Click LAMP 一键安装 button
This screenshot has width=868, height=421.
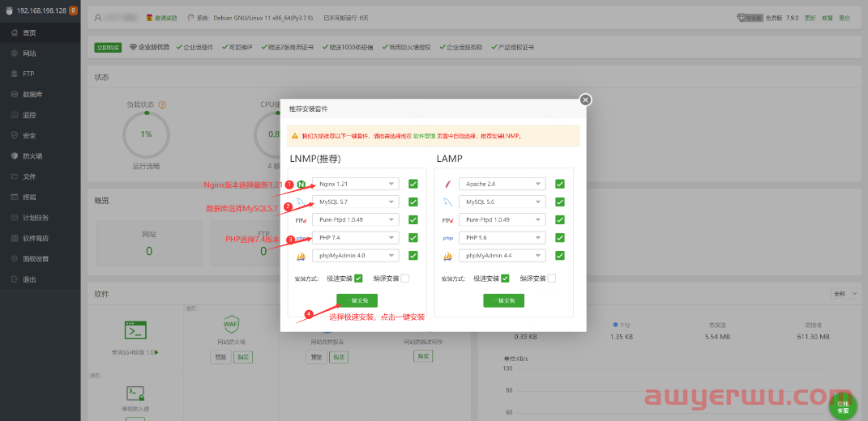tap(504, 300)
